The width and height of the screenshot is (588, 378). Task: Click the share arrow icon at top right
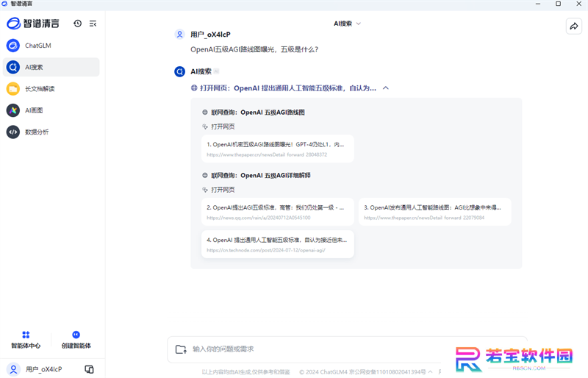tap(574, 26)
